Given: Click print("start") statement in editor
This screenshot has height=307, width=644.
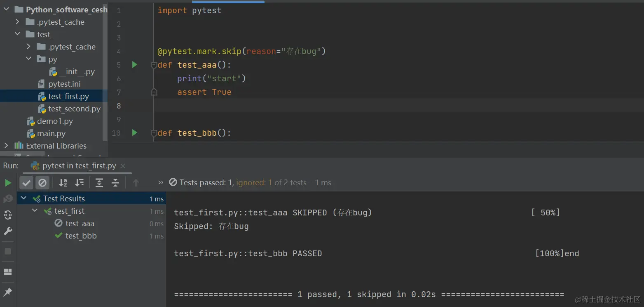Looking at the screenshot, I should [x=211, y=79].
